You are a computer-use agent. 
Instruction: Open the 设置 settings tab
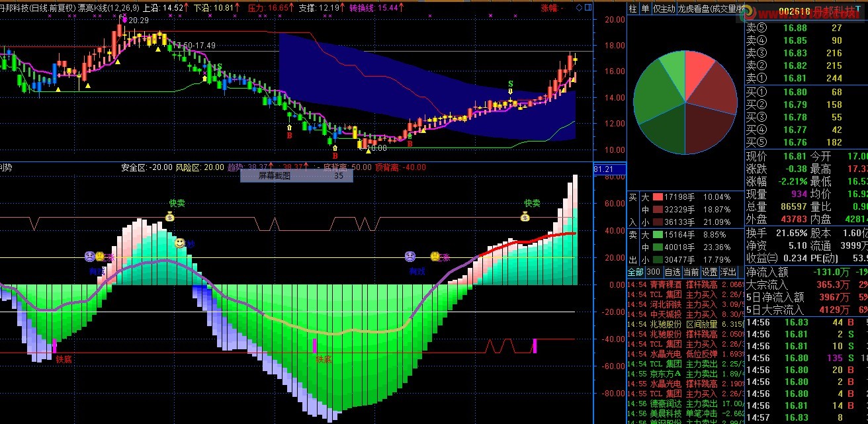(709, 271)
